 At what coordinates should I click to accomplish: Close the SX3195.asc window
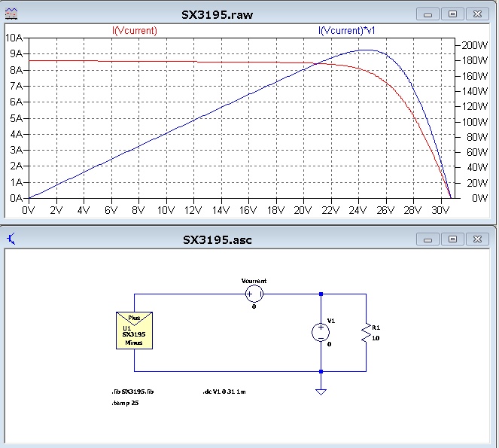click(477, 239)
